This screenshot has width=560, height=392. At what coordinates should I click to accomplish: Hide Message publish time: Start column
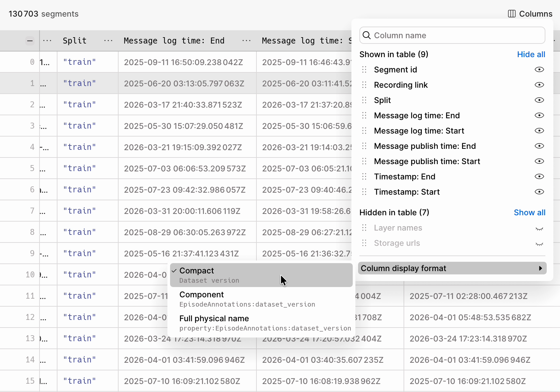click(x=539, y=161)
